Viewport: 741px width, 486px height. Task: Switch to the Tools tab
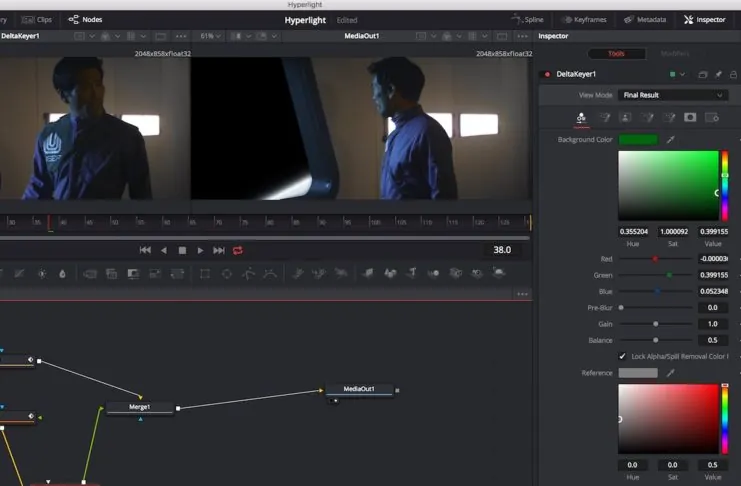click(616, 53)
